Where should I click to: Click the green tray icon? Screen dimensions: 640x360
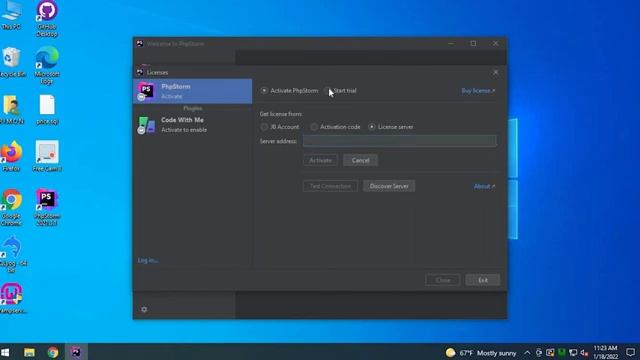pos(562,353)
